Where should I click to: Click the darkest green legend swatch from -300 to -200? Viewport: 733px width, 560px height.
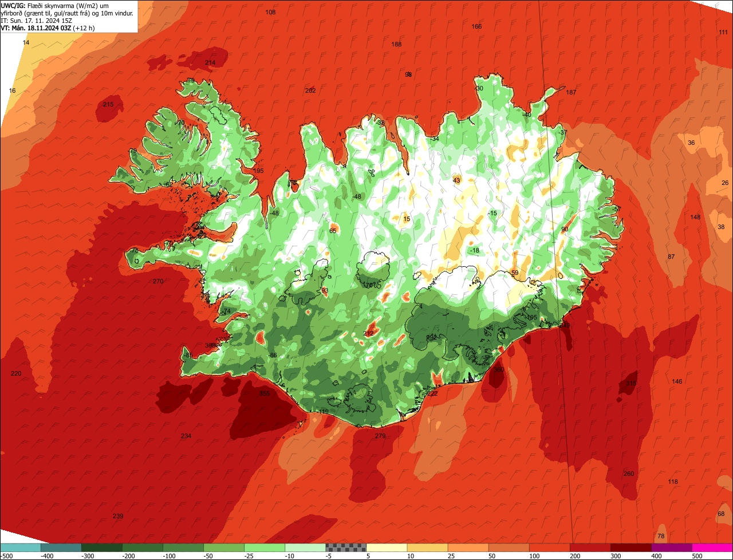coord(102,547)
